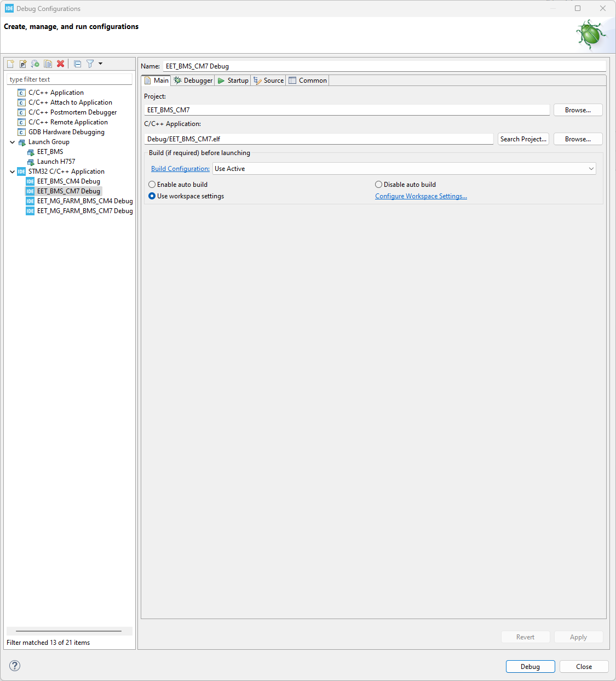Open Configure Workspace Settings link
616x681 pixels.
click(x=421, y=196)
